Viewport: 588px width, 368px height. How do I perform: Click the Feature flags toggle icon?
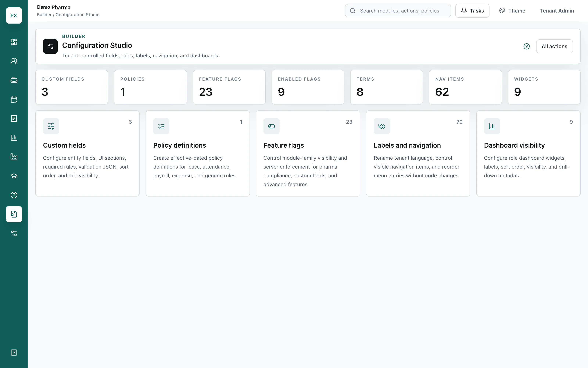tap(272, 126)
